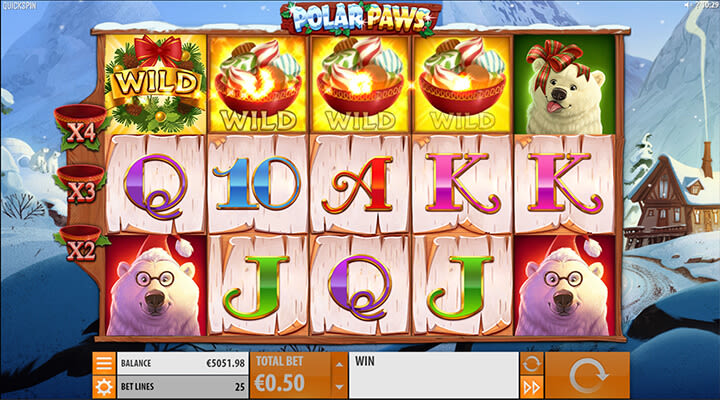
Task: Click the Bet Lines 25 field
Action: click(x=182, y=387)
